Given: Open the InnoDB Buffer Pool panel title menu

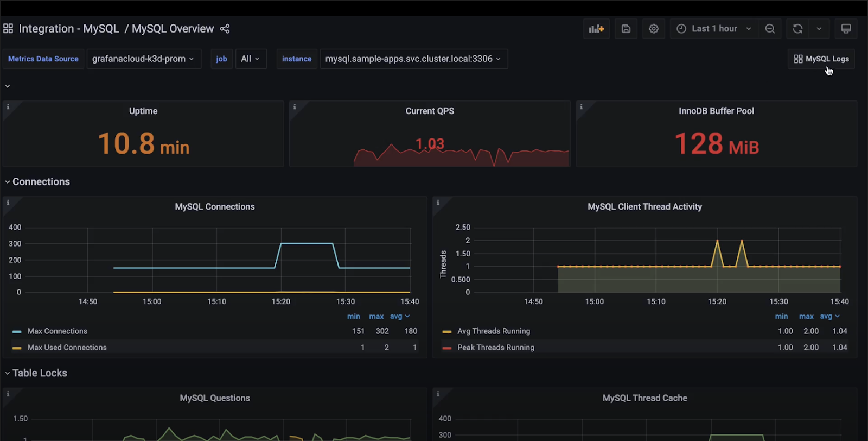Looking at the screenshot, I should (716, 111).
